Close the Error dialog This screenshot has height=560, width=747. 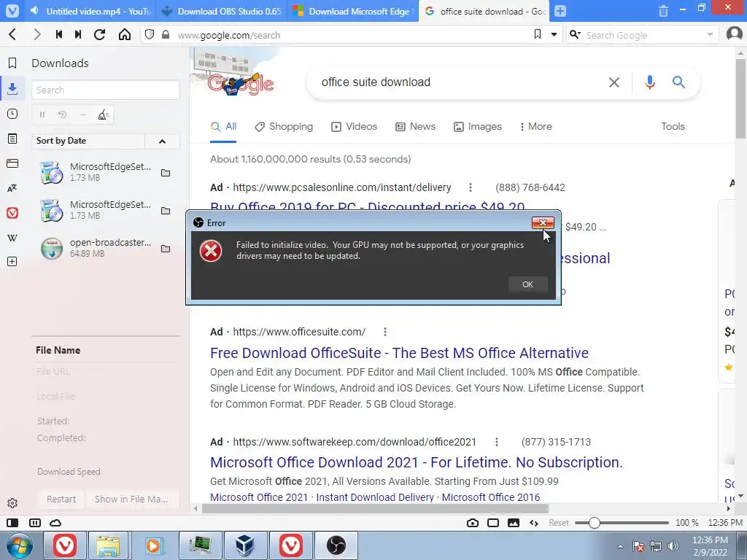click(543, 223)
